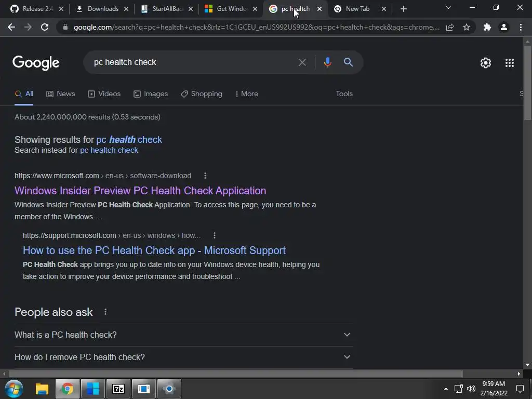Open the taskbar clock showing 9:59 AM

click(494, 389)
